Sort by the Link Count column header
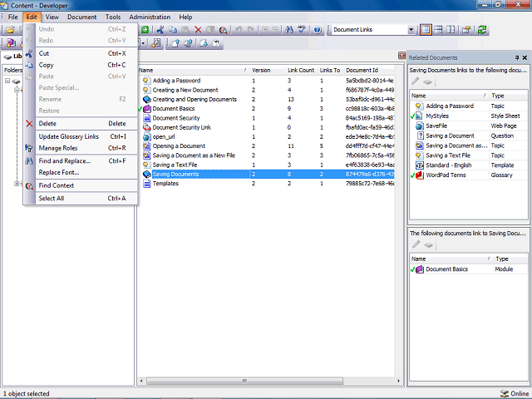 pos(301,70)
